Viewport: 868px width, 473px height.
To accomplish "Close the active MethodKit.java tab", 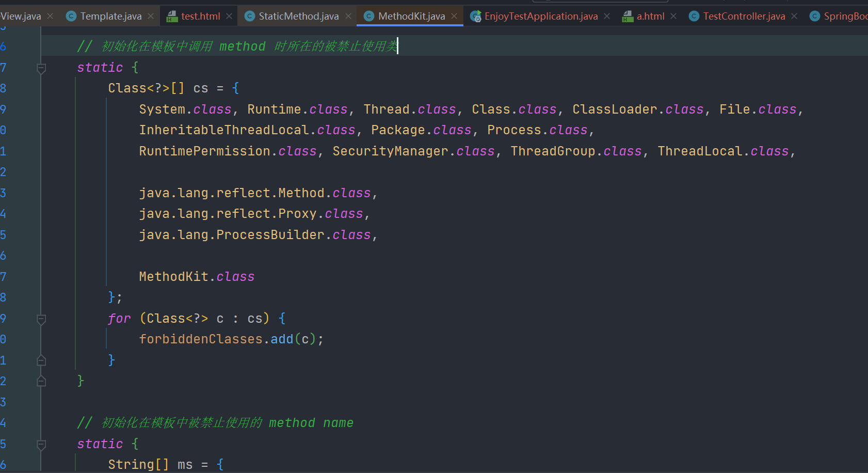I will pos(454,17).
